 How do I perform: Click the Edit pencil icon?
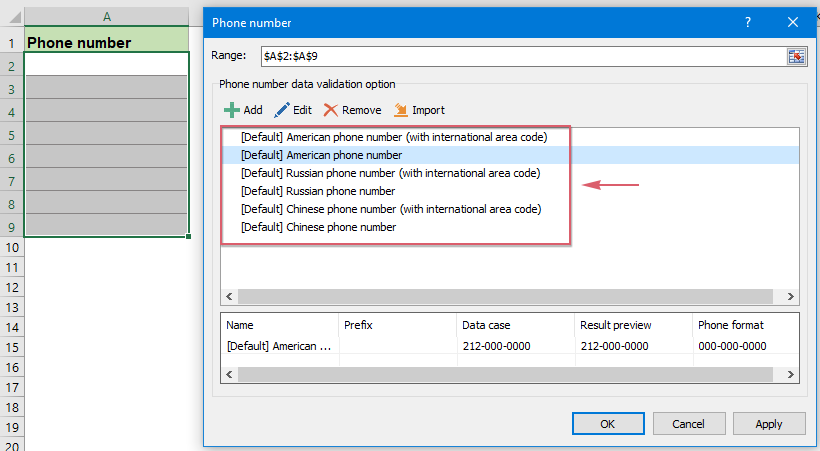pyautogui.click(x=282, y=110)
